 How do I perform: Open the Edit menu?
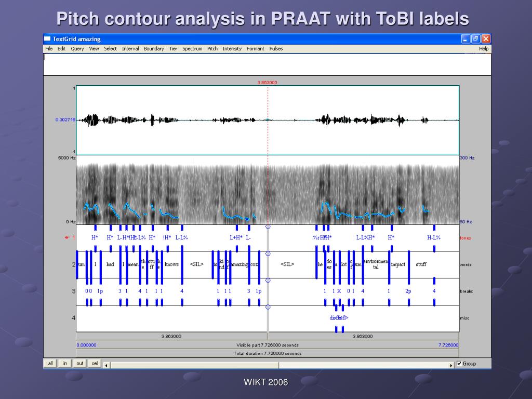(61, 48)
